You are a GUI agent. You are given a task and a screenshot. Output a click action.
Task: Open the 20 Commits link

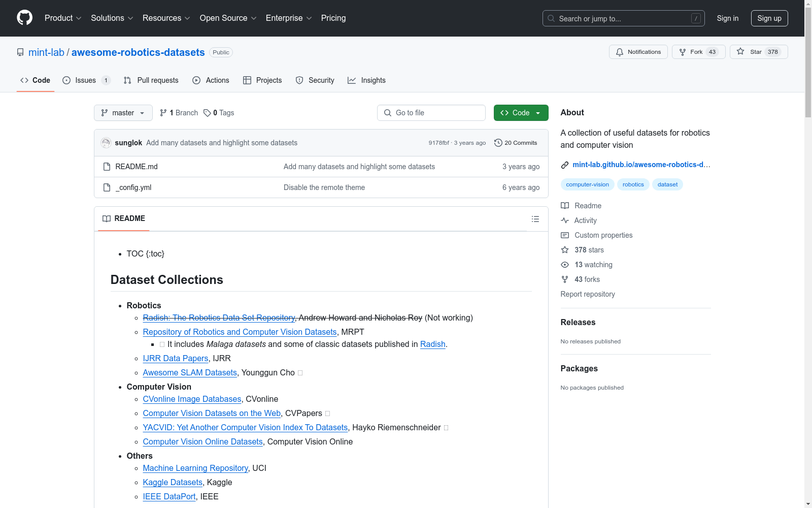coord(516,143)
